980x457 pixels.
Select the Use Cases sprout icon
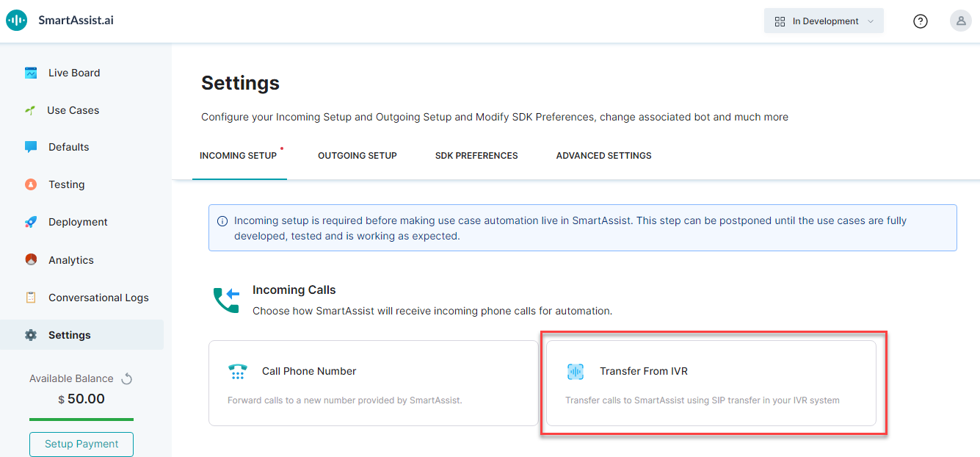tap(30, 110)
